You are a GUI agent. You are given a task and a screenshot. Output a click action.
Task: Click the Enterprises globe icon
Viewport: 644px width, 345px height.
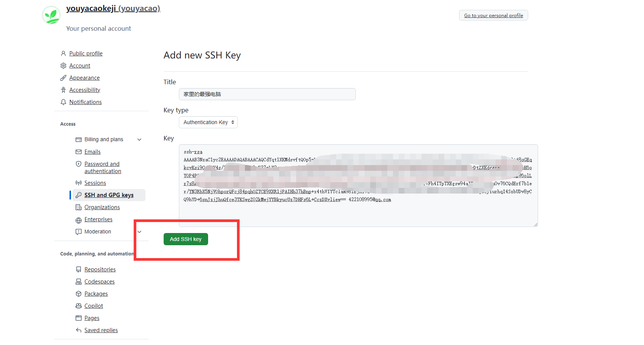78,219
